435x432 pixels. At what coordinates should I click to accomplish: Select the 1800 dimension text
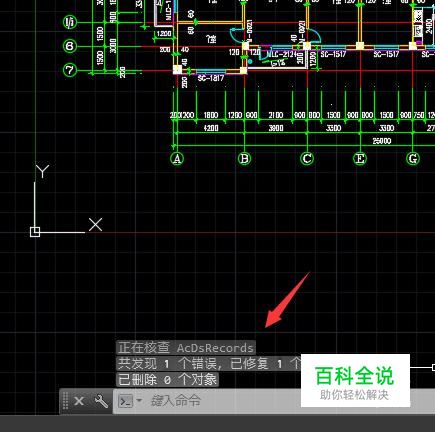point(211,115)
